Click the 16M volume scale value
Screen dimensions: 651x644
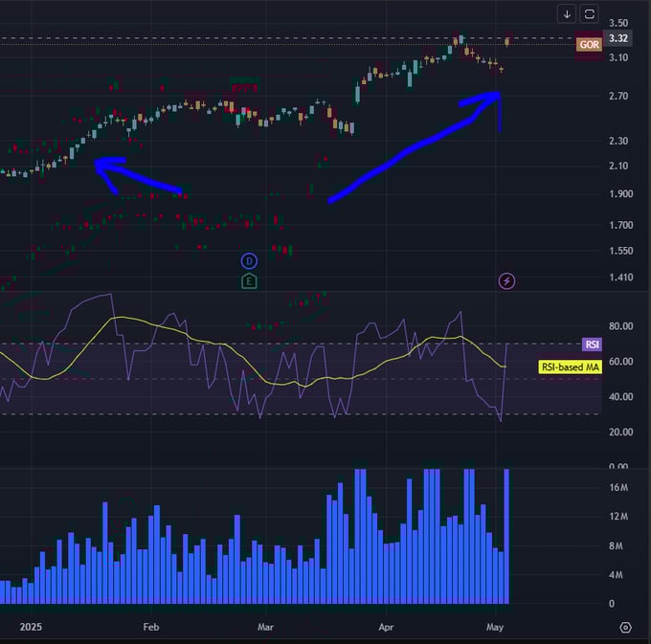click(618, 487)
